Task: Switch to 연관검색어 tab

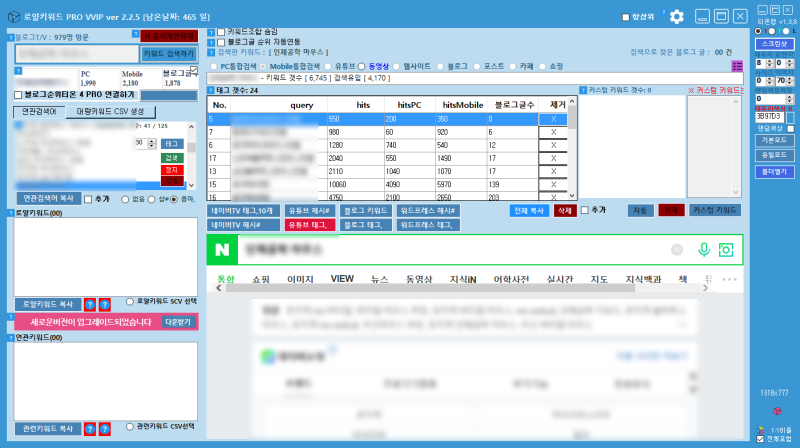Action: pos(39,111)
